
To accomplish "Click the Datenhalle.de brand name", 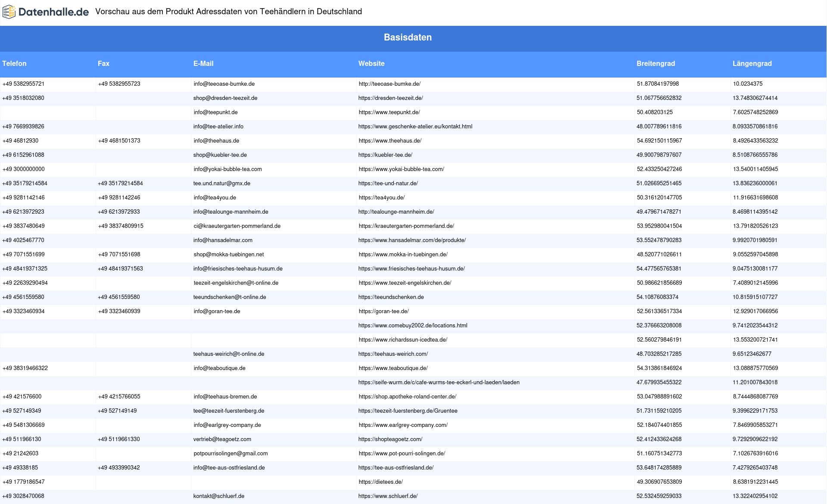I will click(53, 12).
